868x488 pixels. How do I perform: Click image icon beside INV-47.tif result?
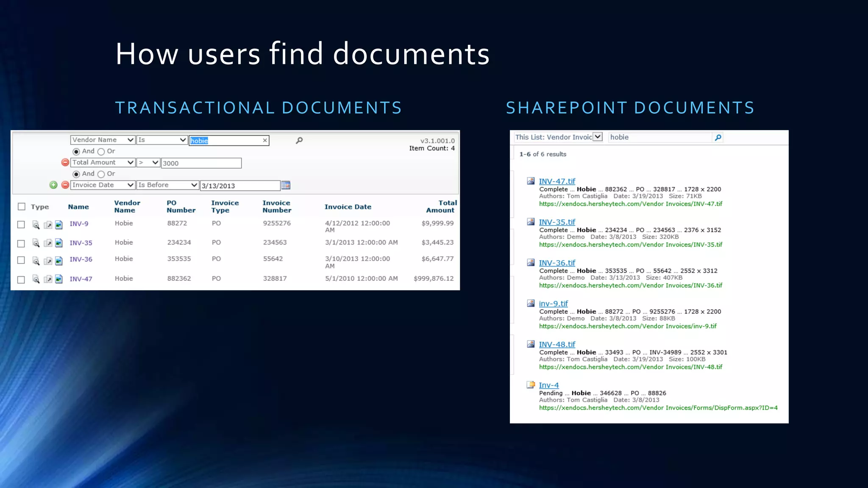pyautogui.click(x=531, y=181)
